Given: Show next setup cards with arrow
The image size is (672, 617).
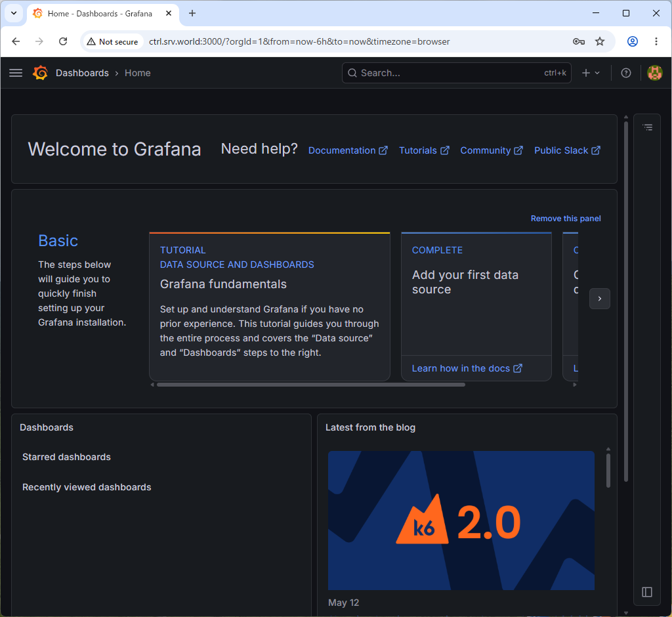Looking at the screenshot, I should pos(600,299).
